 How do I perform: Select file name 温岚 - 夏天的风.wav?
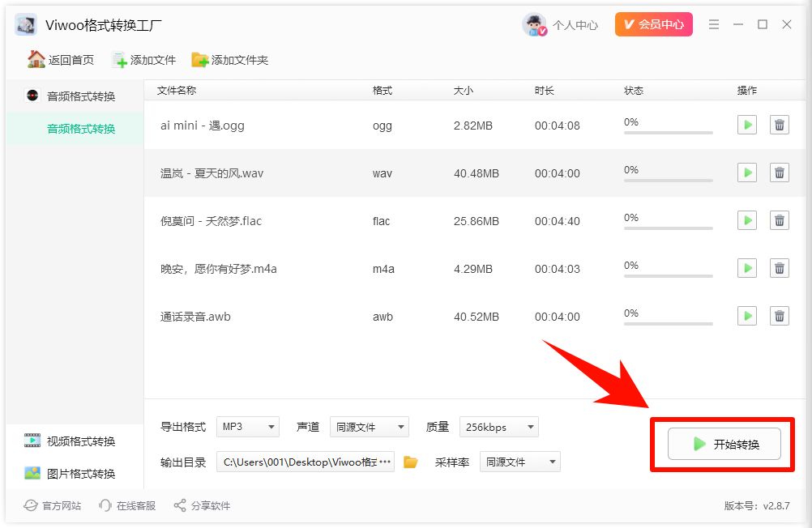click(x=212, y=173)
